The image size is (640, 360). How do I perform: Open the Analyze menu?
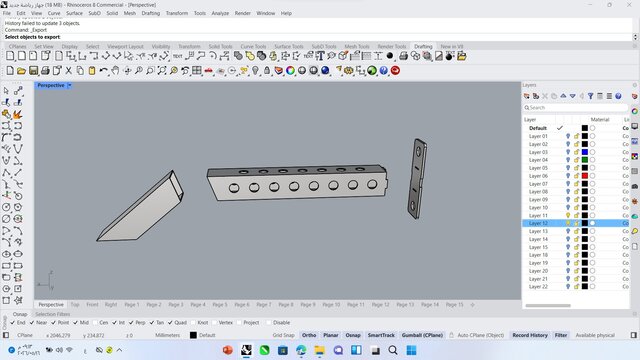pyautogui.click(x=220, y=13)
